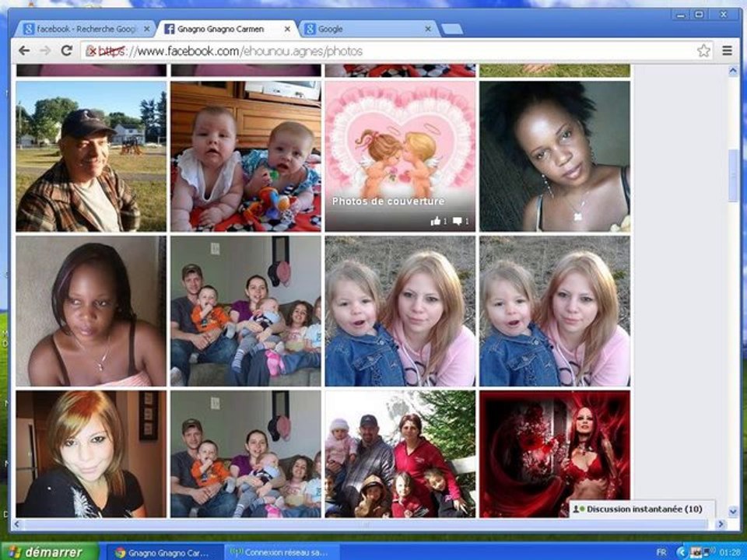This screenshot has height=560, width=747.
Task: Open photo of red-haired woman in black top
Action: (x=91, y=454)
